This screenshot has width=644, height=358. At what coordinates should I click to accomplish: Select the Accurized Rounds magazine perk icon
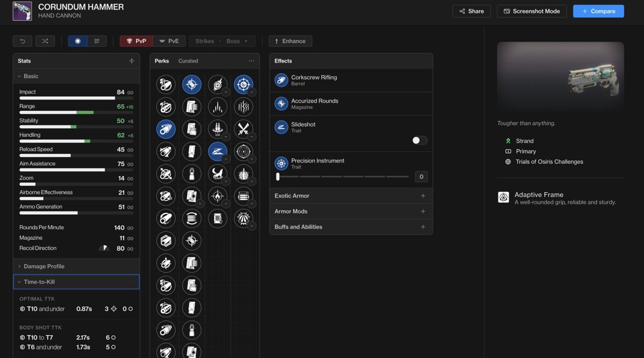click(x=192, y=84)
